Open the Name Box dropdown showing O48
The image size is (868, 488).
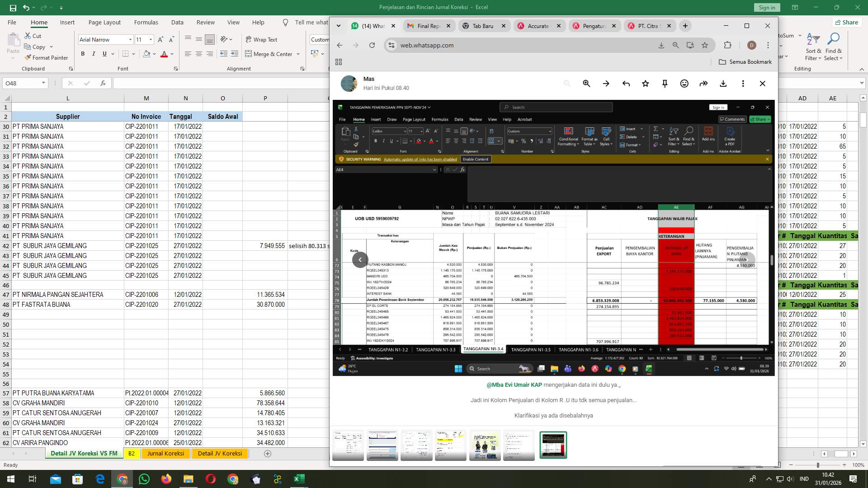pyautogui.click(x=43, y=83)
